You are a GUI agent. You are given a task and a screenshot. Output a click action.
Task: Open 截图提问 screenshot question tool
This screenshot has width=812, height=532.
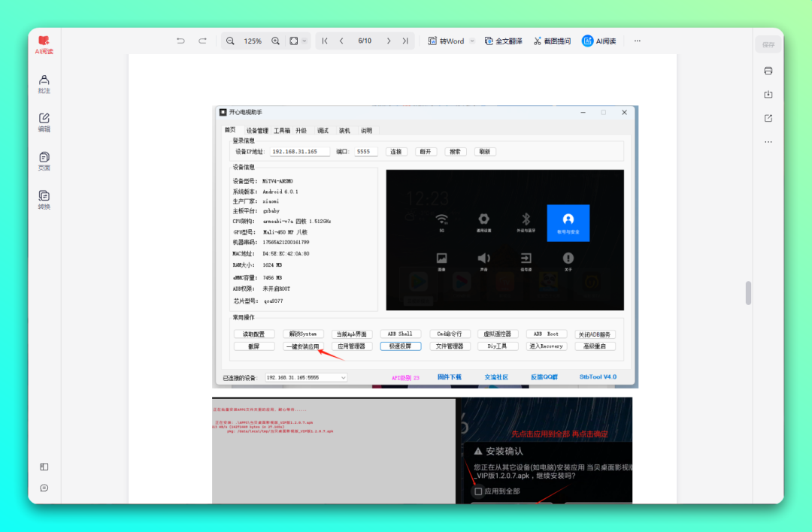(552, 41)
